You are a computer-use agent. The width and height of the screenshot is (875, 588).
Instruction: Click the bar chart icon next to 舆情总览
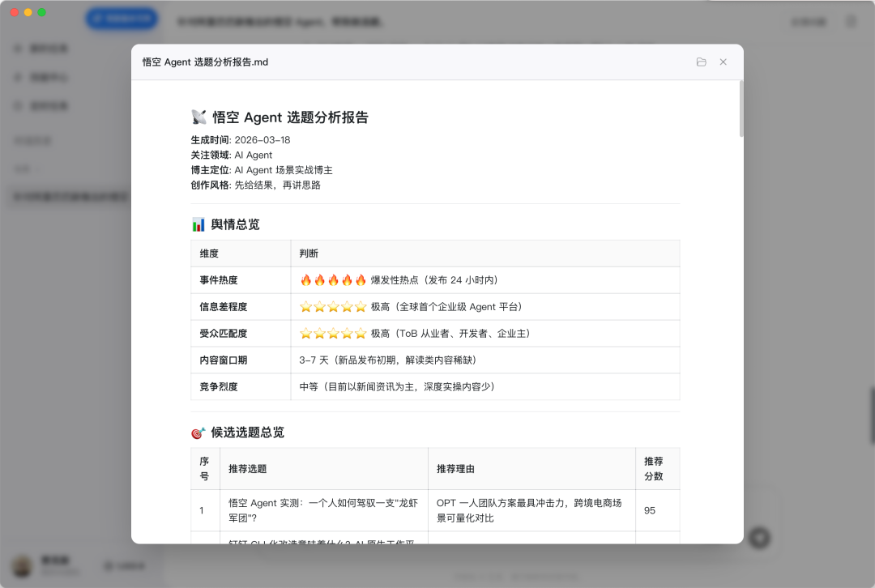[198, 224]
